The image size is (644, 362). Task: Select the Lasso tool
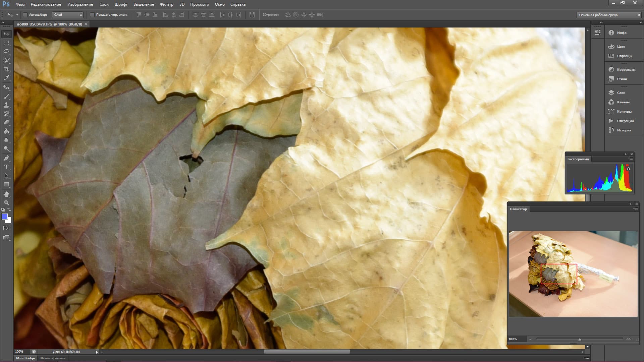coord(6,52)
